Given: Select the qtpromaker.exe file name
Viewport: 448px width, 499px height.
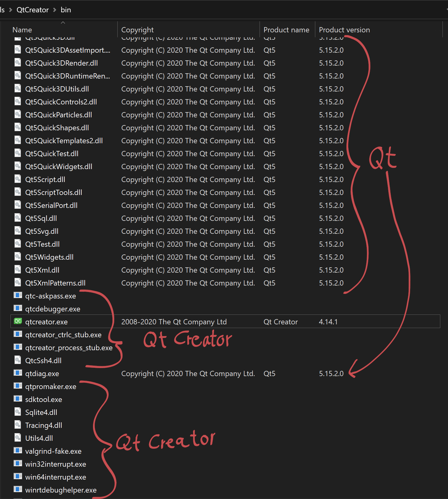Looking at the screenshot, I should click(51, 386).
